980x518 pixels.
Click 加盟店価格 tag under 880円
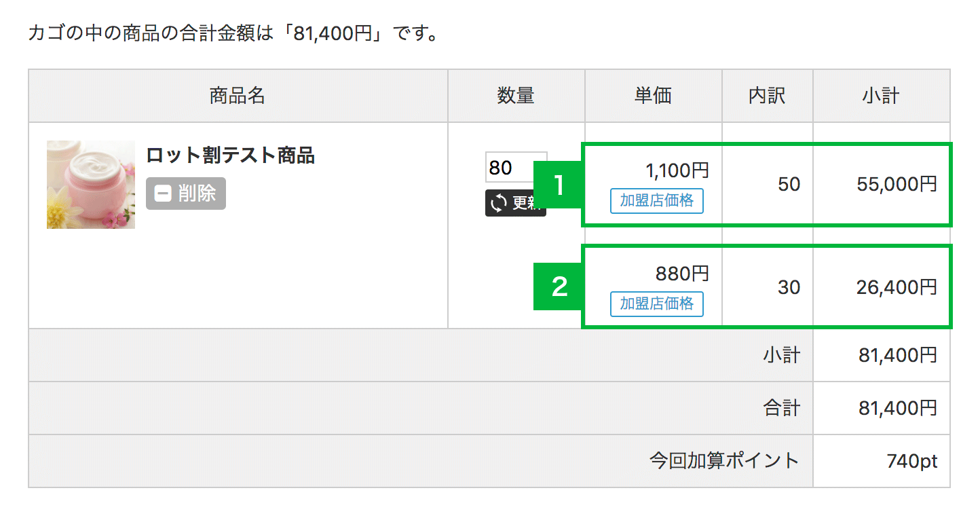[x=656, y=303]
